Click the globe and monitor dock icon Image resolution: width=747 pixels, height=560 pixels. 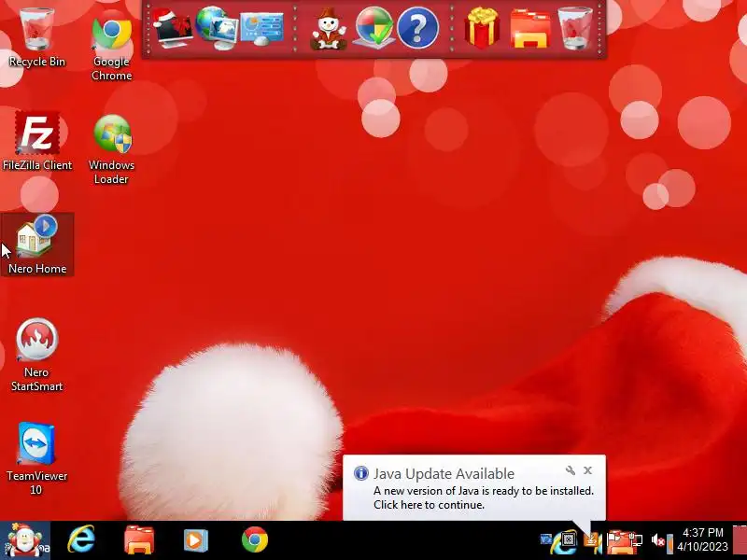[217, 29]
